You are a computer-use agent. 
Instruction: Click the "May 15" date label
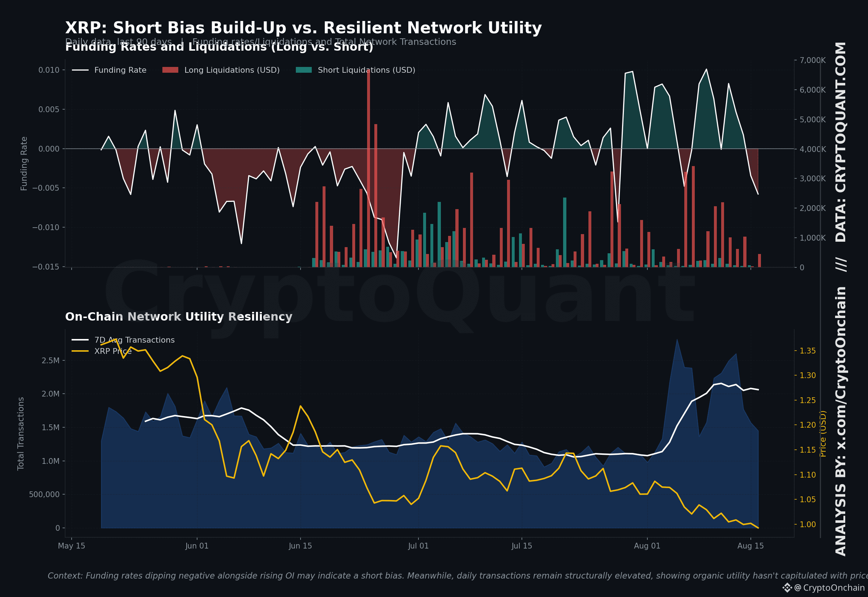point(71,546)
